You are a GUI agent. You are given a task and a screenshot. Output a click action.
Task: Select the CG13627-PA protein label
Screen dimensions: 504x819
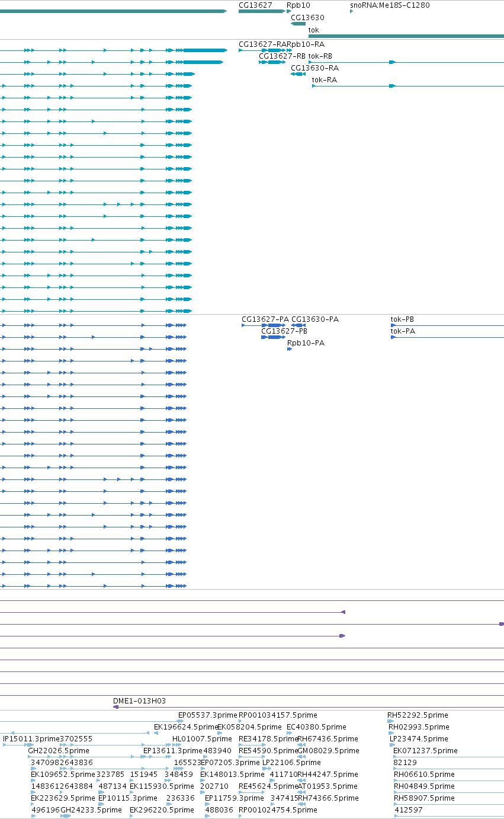pyautogui.click(x=265, y=319)
